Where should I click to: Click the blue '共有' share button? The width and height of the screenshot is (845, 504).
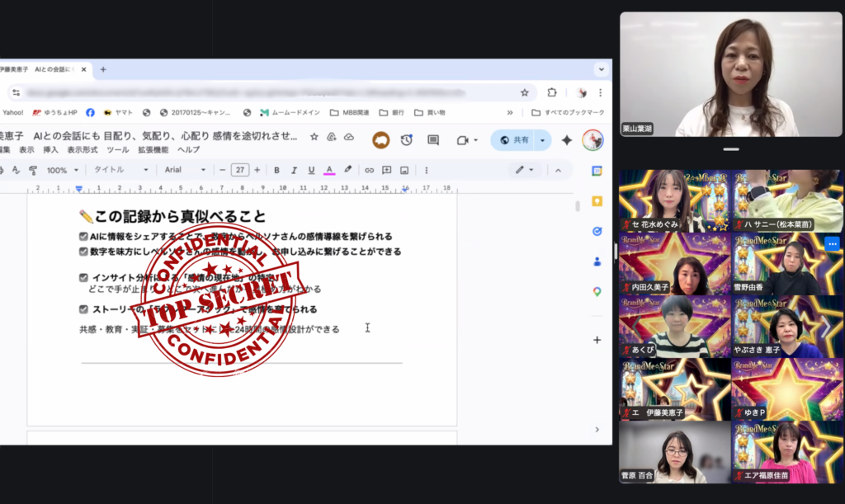tap(514, 140)
